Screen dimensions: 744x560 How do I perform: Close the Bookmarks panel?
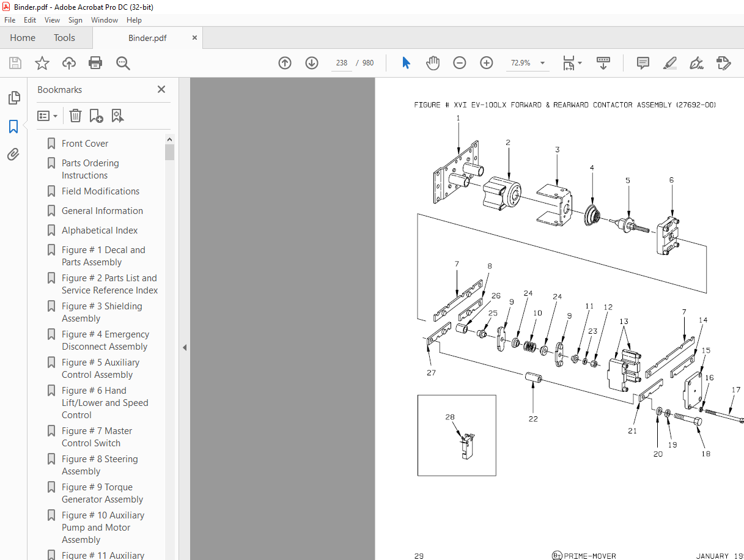pos(161,89)
